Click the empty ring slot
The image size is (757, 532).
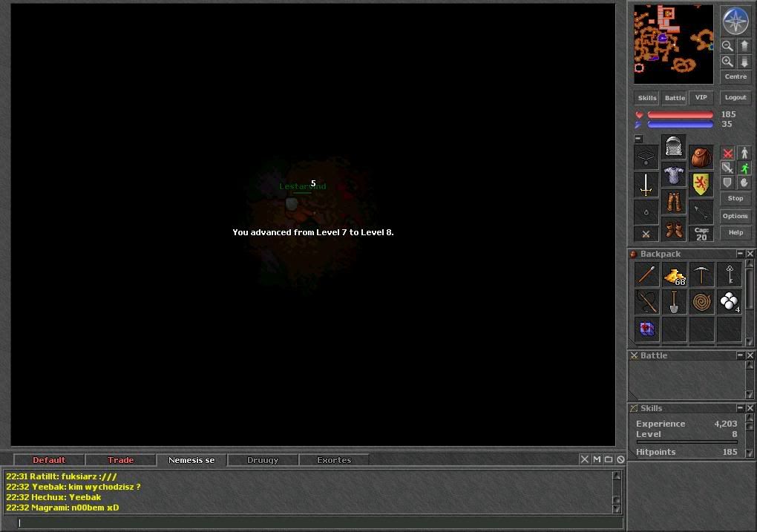(x=646, y=212)
